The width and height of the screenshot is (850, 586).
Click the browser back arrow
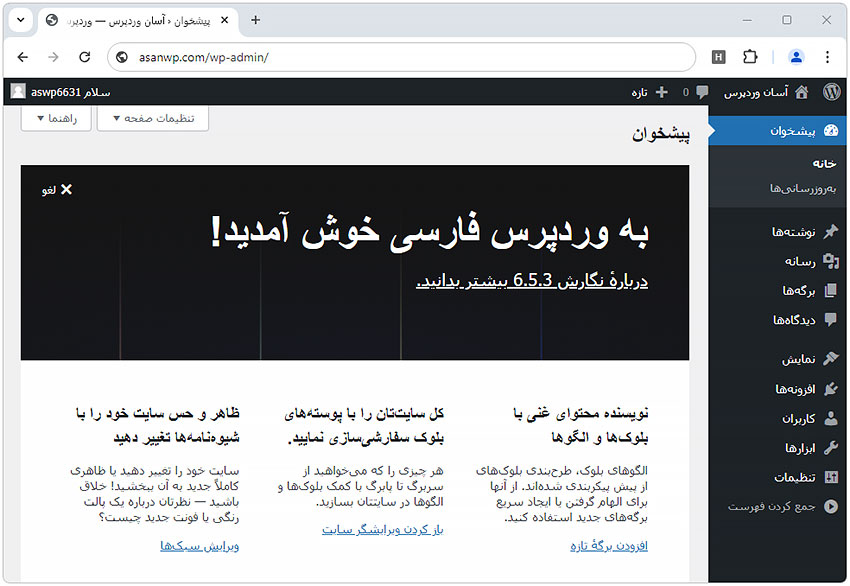pos(23,57)
